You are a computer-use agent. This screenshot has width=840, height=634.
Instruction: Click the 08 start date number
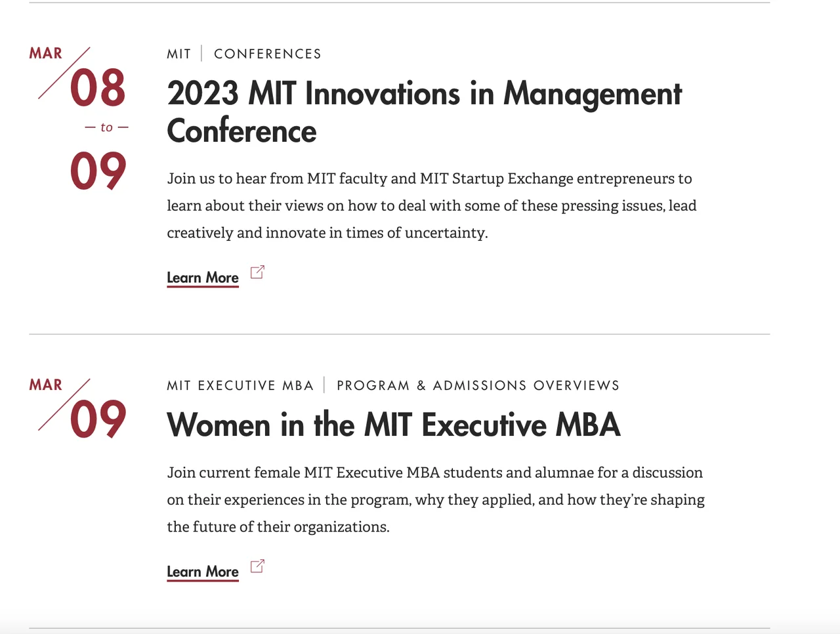click(98, 88)
